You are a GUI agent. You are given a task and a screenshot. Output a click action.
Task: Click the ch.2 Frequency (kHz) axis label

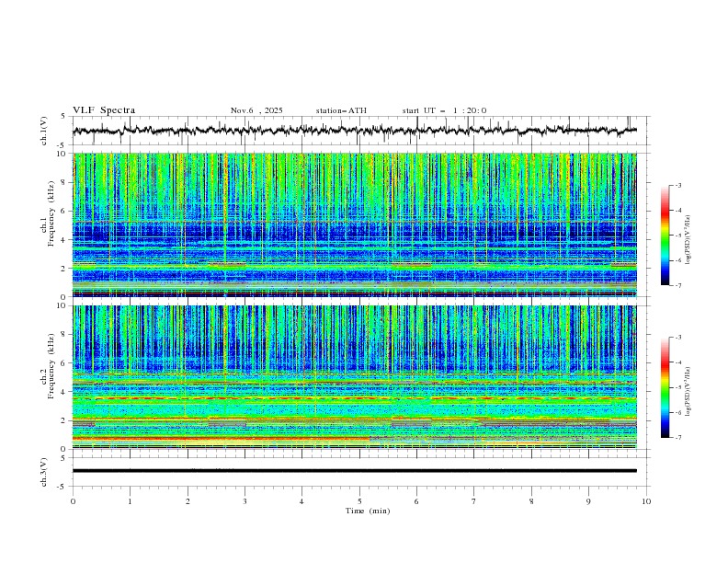pos(46,366)
